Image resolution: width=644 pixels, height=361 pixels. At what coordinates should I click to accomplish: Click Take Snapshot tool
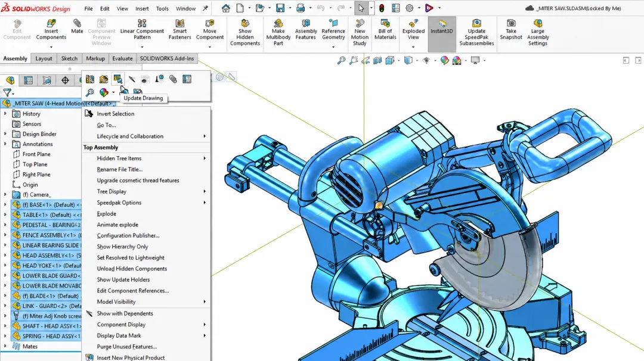[511, 30]
